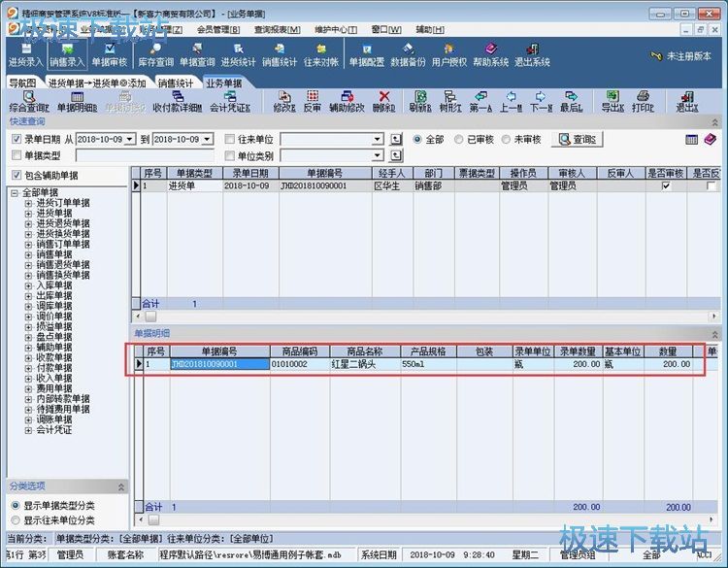The height and width of the screenshot is (568, 728).
Task: Click 辅助修改 auxiliary edit icon
Action: coord(347,102)
